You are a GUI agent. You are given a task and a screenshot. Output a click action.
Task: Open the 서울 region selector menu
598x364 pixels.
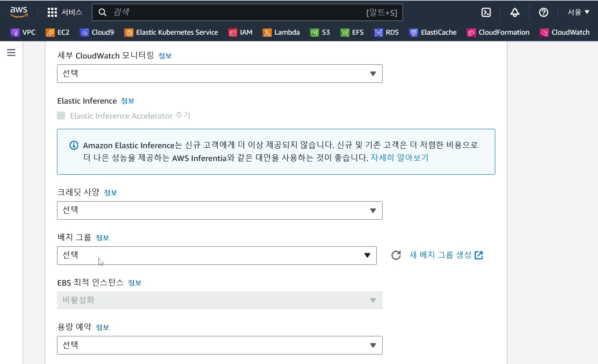pos(578,12)
